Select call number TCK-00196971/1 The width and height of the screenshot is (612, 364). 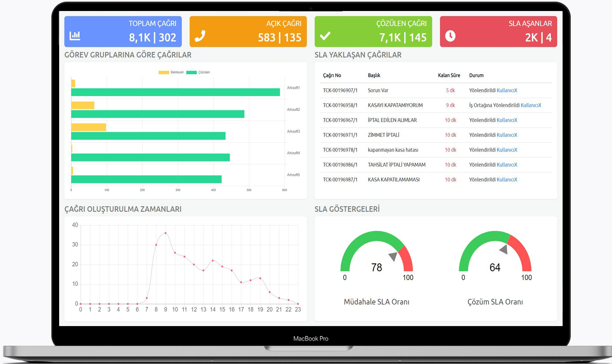click(340, 135)
